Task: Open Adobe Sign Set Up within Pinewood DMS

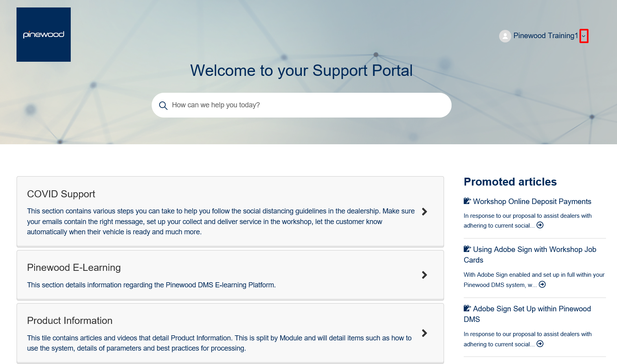Action: 527,314
